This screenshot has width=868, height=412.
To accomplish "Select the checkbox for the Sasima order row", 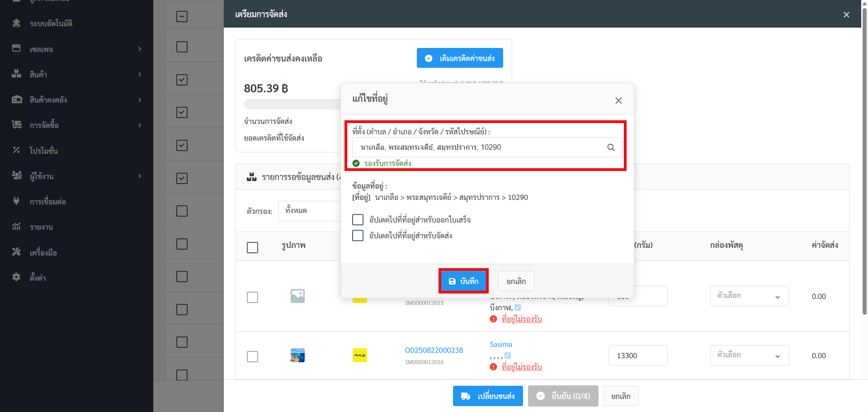I will coord(252,356).
